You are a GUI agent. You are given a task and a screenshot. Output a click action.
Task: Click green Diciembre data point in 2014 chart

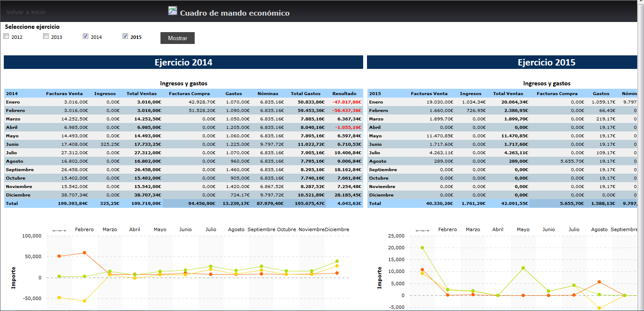(x=337, y=261)
